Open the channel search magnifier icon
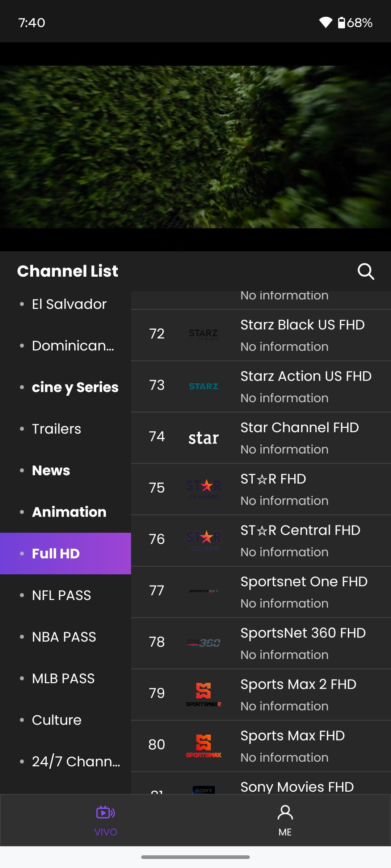 [x=366, y=271]
